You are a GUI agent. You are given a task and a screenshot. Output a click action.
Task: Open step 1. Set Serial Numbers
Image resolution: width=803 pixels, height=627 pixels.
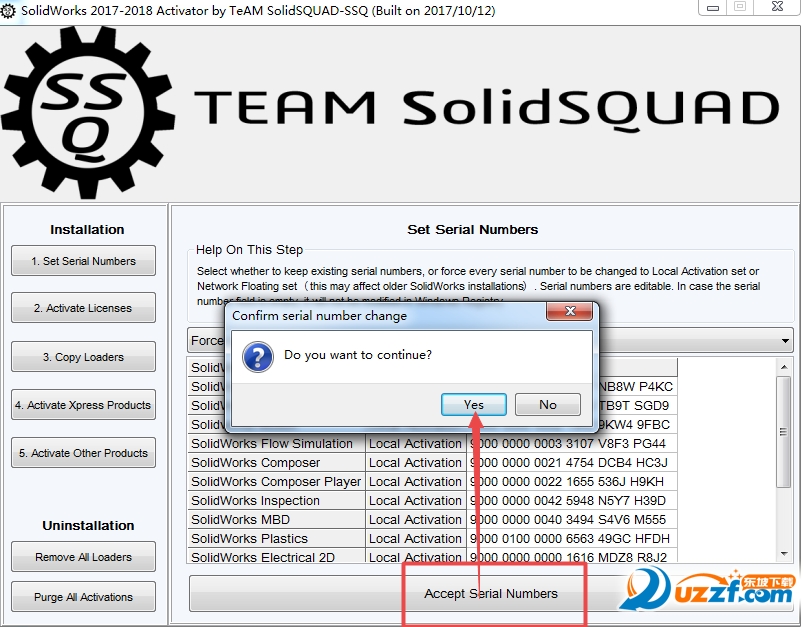point(83,261)
